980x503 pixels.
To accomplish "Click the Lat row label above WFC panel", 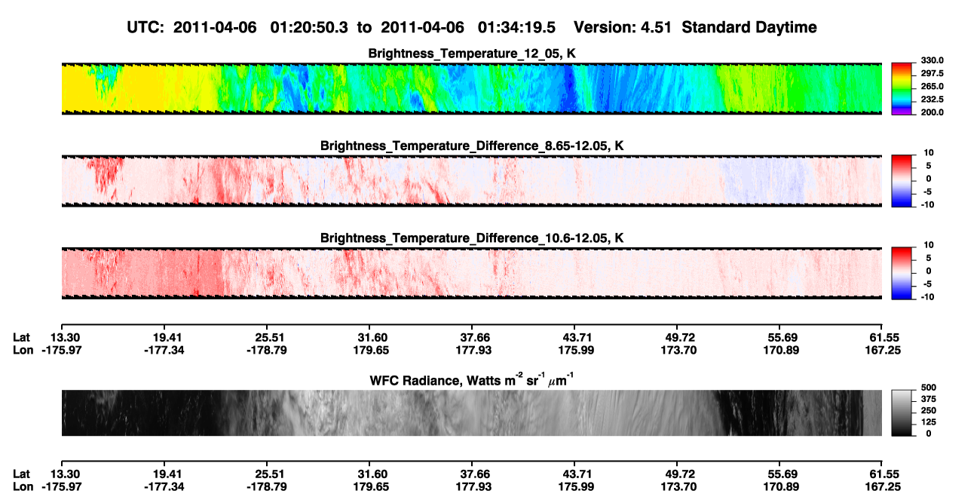I will (21, 337).
